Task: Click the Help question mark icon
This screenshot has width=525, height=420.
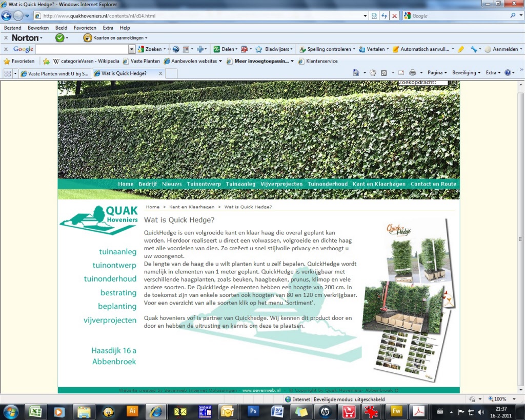Action: click(x=508, y=73)
